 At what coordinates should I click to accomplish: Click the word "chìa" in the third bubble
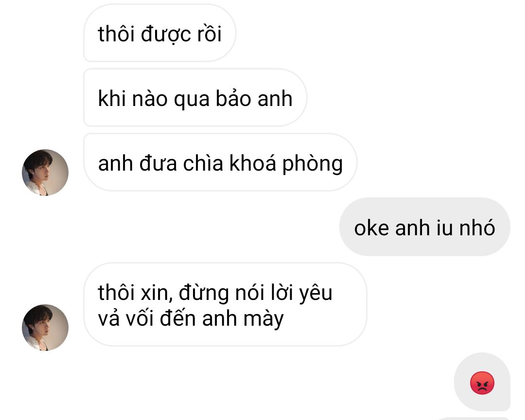point(203,163)
